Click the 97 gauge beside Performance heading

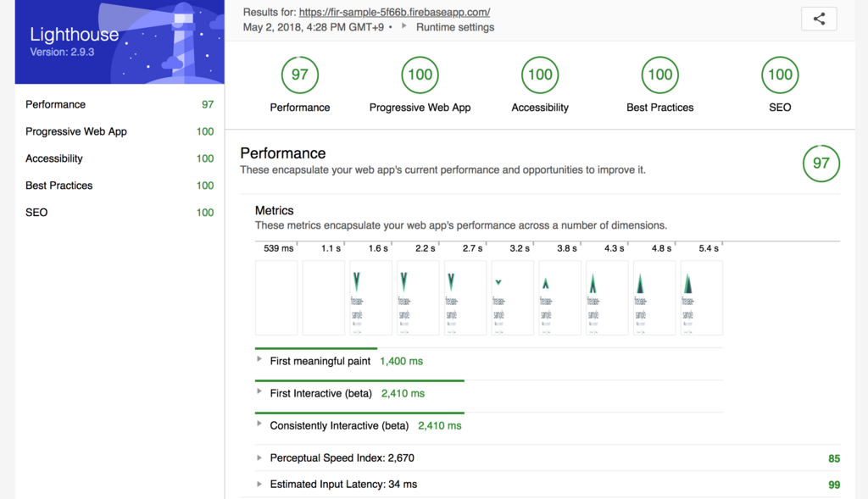coord(821,164)
